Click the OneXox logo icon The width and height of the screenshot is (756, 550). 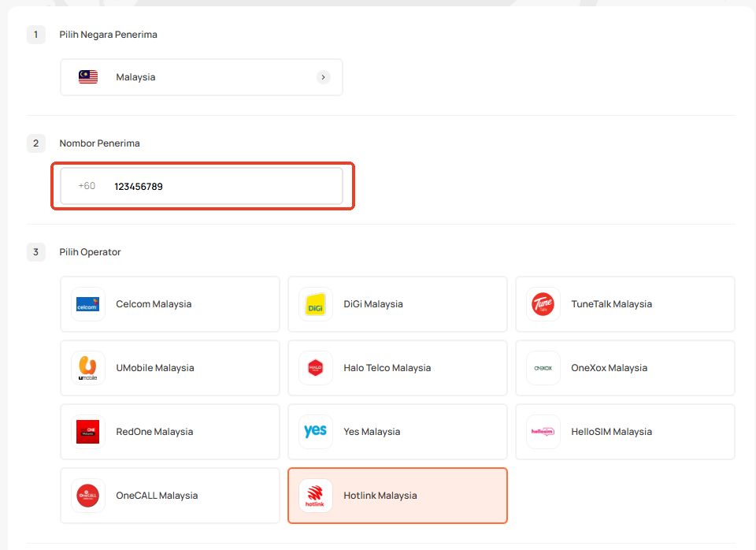click(x=543, y=368)
